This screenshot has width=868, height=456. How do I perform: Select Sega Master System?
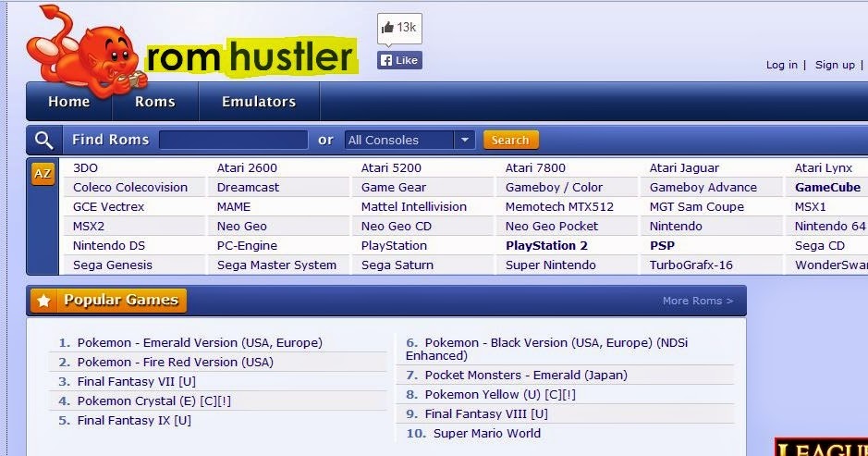pos(276,265)
